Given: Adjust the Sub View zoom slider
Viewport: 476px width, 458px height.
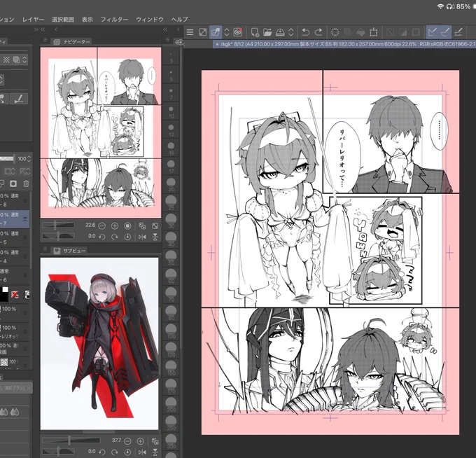Looking at the screenshot, I should (71, 440).
